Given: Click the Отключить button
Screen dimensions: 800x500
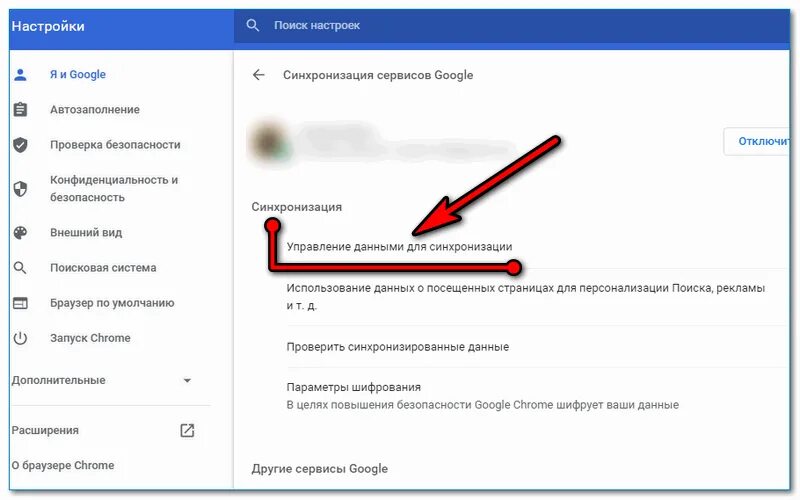Looking at the screenshot, I should [757, 141].
